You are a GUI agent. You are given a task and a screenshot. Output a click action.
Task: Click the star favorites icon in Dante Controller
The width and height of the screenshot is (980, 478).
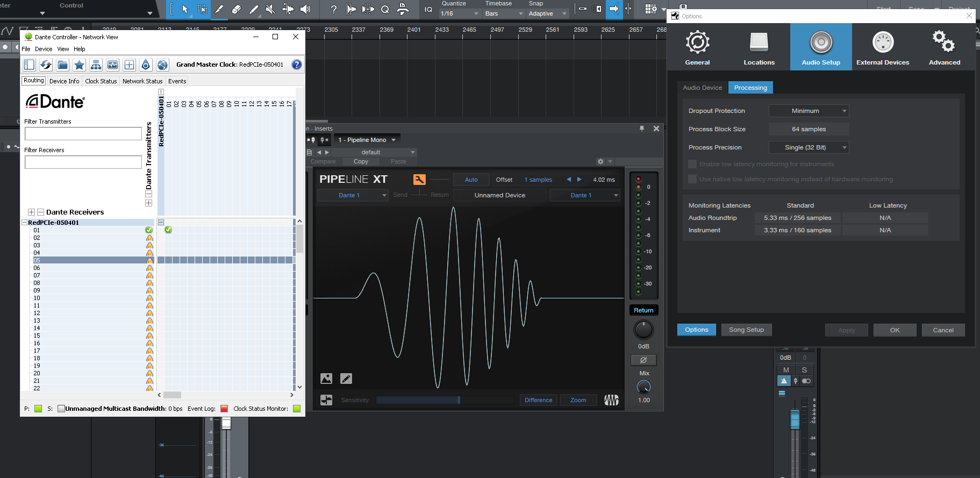tap(79, 65)
